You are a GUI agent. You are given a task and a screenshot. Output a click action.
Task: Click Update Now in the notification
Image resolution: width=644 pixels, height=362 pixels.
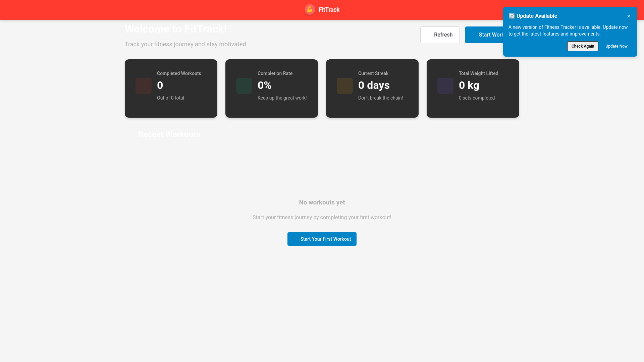tap(616, 46)
